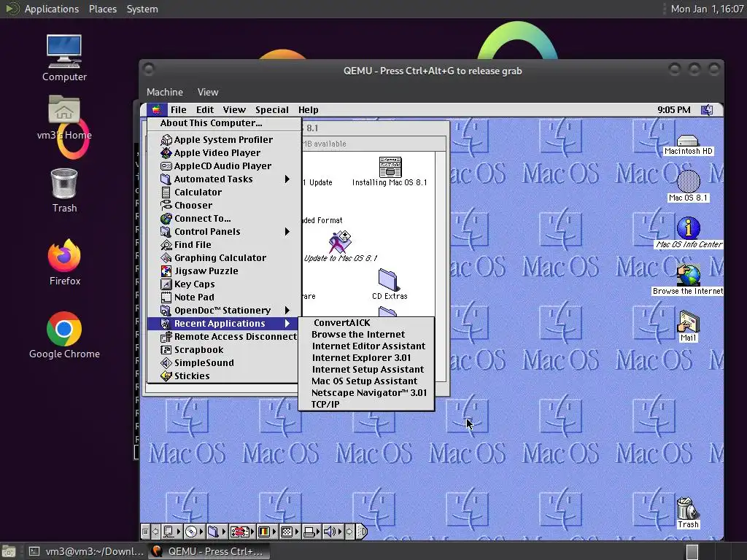Click control strip close box
747x560 pixels.
point(146,531)
